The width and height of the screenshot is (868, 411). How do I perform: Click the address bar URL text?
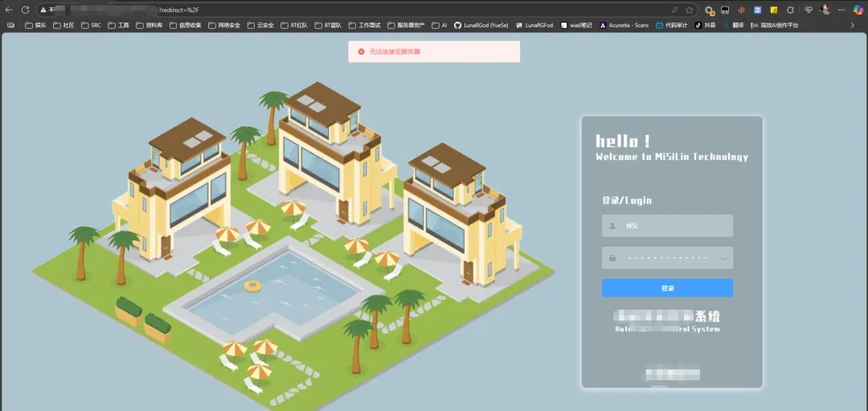(x=125, y=10)
